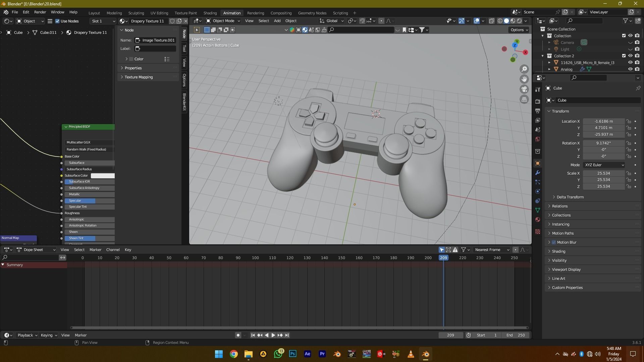
Task: Toggle the Use Nodes checkbox
Action: pyautogui.click(x=57, y=21)
